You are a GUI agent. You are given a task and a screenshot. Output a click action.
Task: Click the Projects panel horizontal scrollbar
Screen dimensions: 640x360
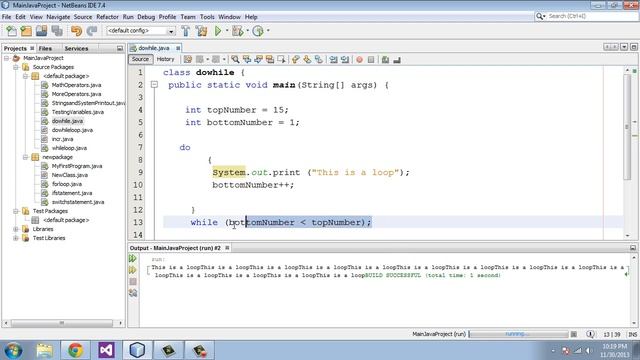point(63,323)
